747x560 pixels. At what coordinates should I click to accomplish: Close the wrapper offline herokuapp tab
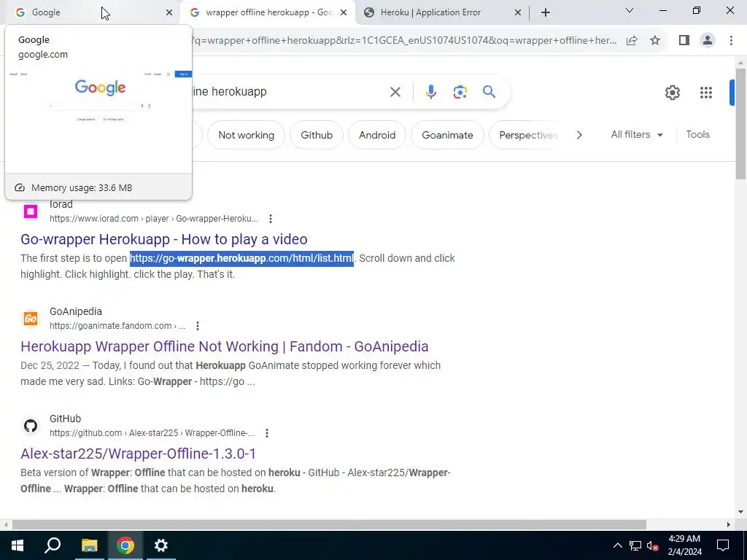344,12
